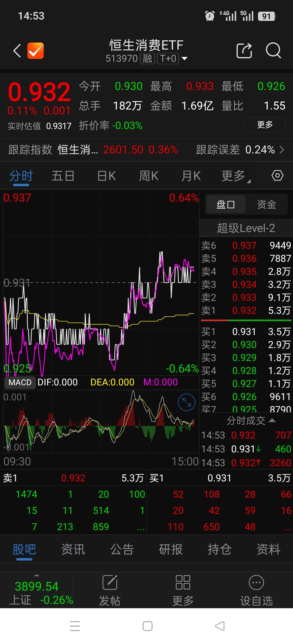This screenshot has width=293, height=644.
Task: Open the 更多 grid icon
Action: tap(183, 582)
